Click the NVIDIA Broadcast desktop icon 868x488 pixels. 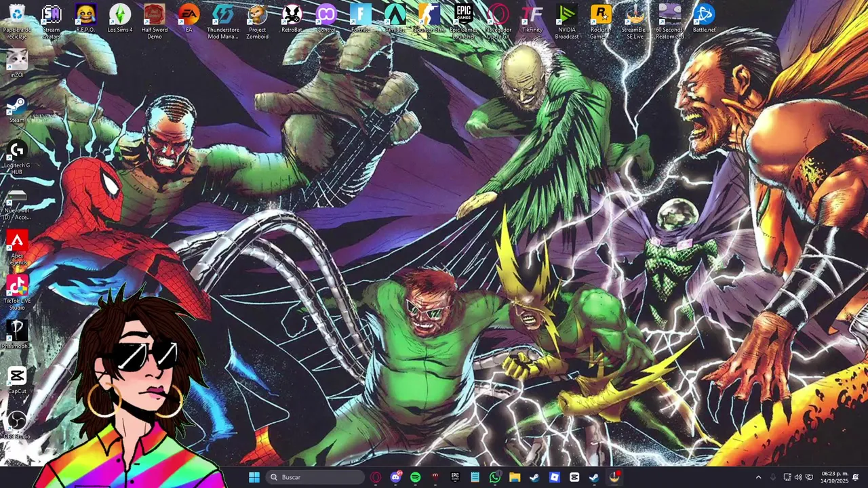point(567,21)
